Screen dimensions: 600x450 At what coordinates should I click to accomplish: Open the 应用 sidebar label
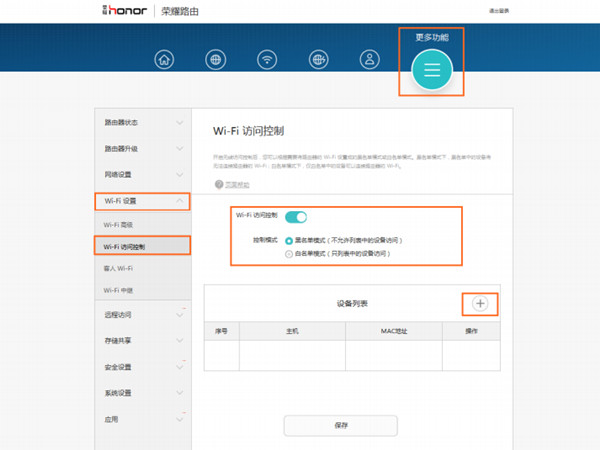111,419
